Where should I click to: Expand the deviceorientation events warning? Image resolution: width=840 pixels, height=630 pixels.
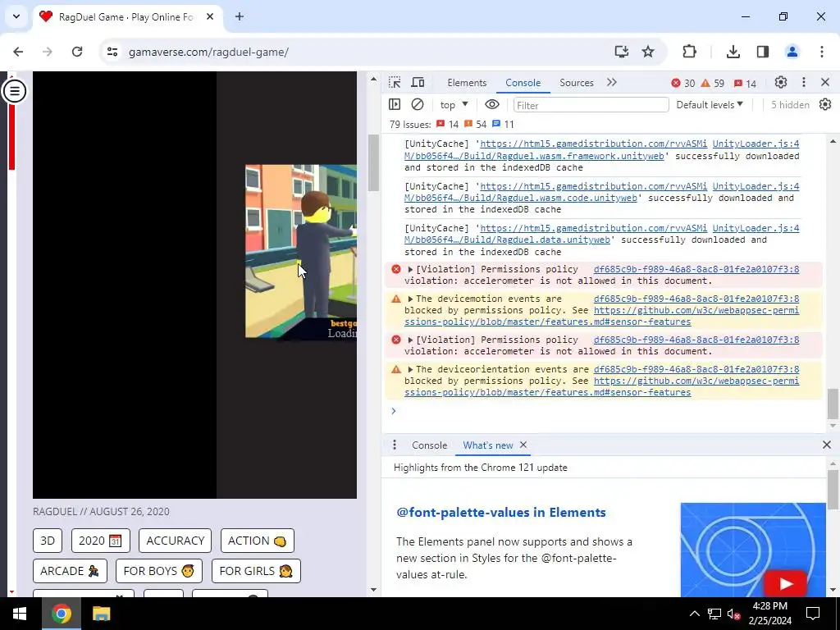point(410,370)
